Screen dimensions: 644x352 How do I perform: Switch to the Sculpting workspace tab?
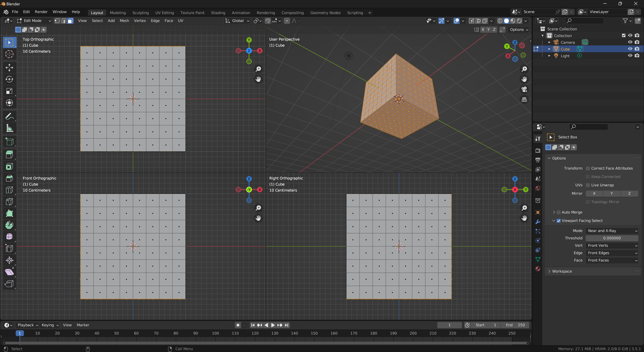pos(140,13)
